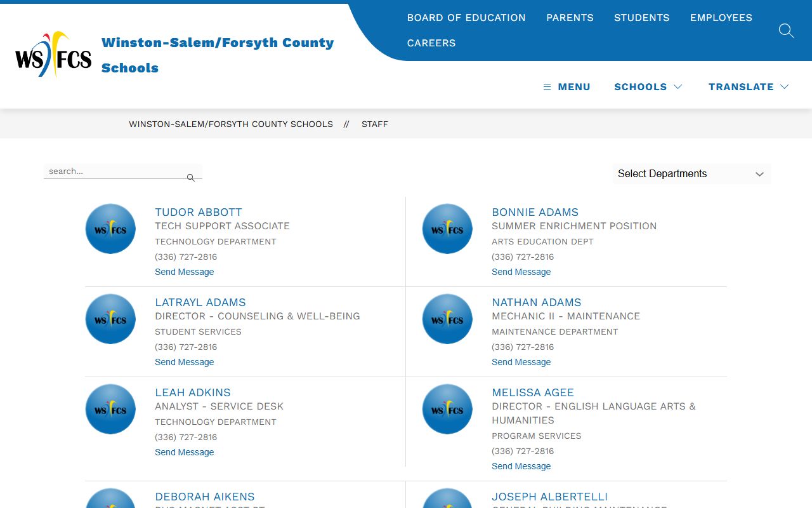
Task: Click 'TECH SUPPORT ASSOCIATE' title text
Action: [x=222, y=226]
